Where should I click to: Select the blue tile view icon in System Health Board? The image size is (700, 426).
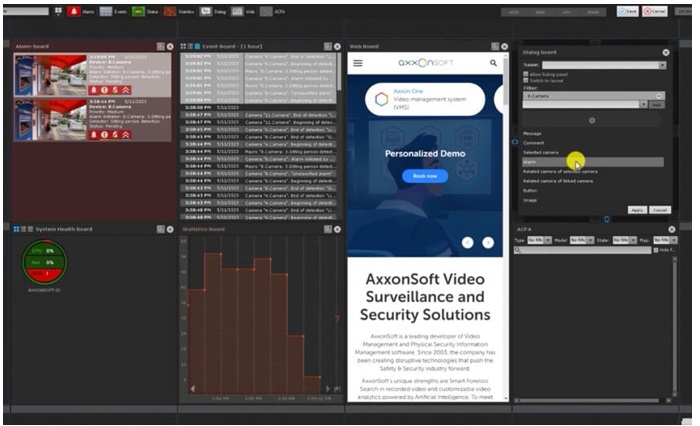click(x=17, y=229)
